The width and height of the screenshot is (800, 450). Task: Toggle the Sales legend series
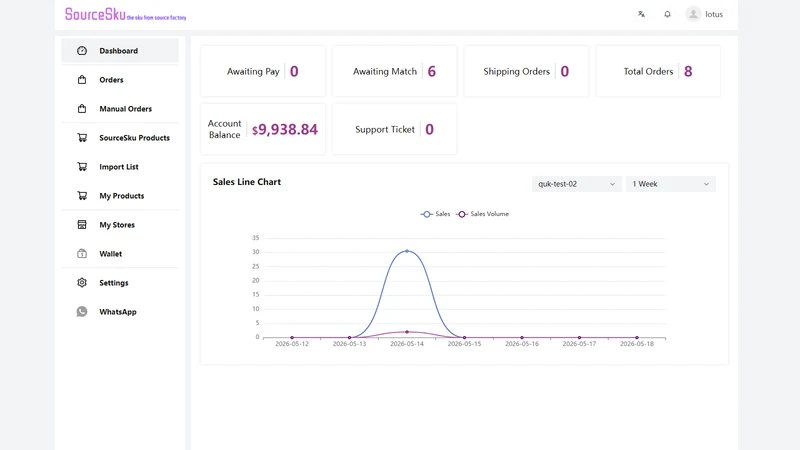[x=435, y=214]
